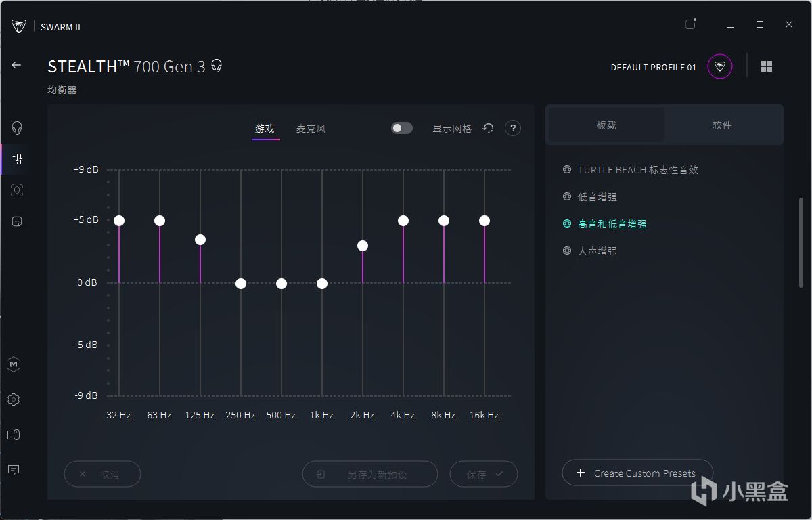Click the 2k Hz slider handle
Screen dimensions: 812x520
point(363,246)
